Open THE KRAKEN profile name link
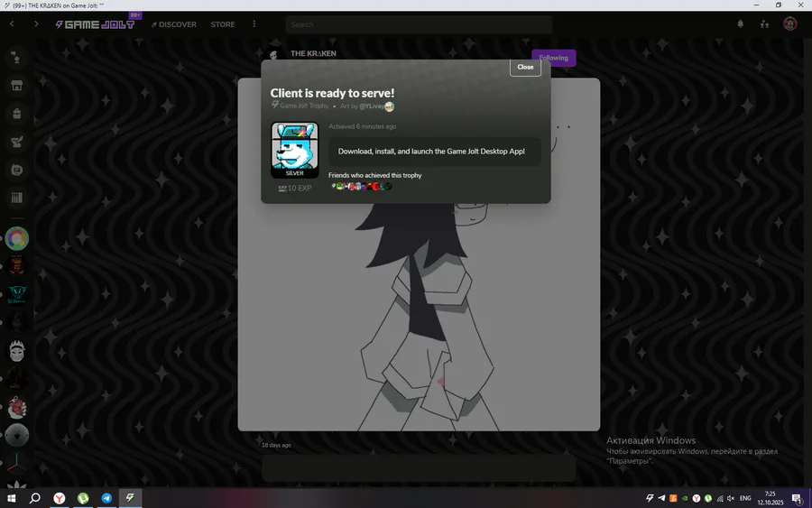Screen dimensions: 812x508 click(x=313, y=53)
